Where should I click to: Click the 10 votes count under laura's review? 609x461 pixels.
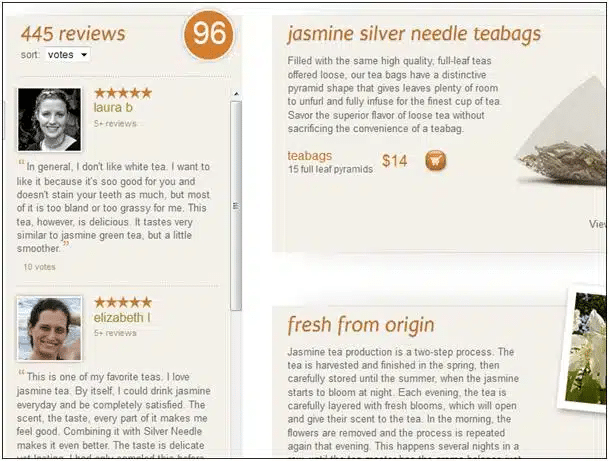tap(39, 267)
